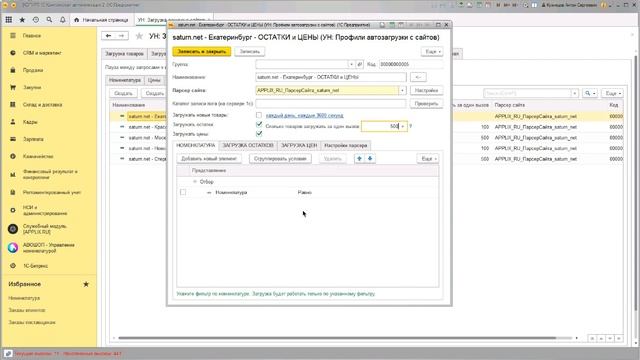This screenshot has width=640, height=360.
Task: Click Сгруппировать условия button
Action: pos(280,158)
